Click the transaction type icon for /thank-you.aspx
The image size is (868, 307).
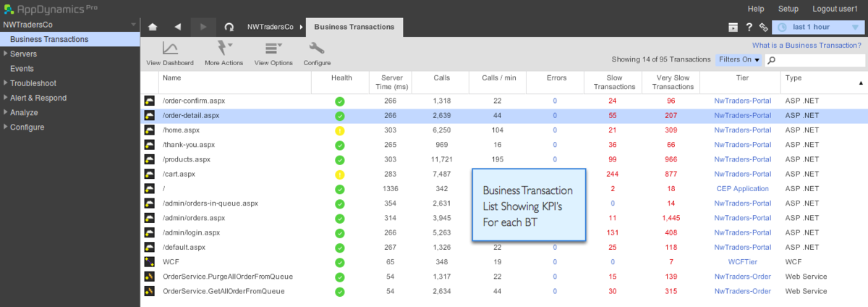pyautogui.click(x=150, y=145)
